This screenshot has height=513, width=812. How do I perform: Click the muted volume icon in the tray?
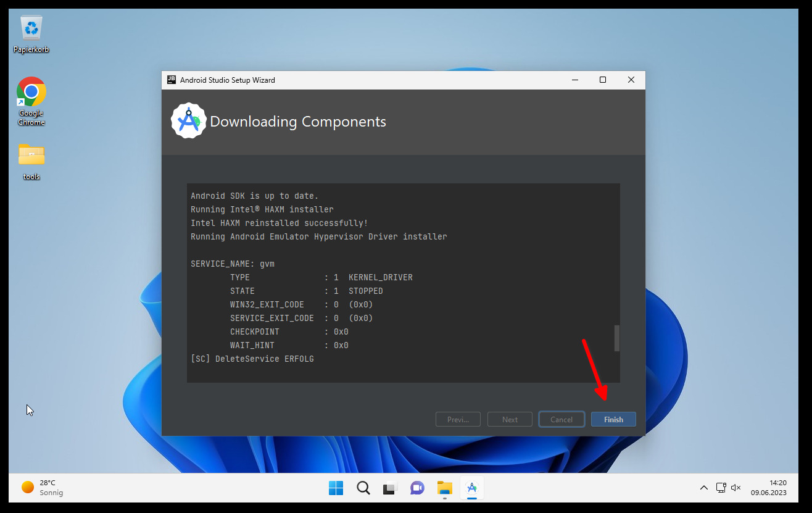click(x=735, y=488)
